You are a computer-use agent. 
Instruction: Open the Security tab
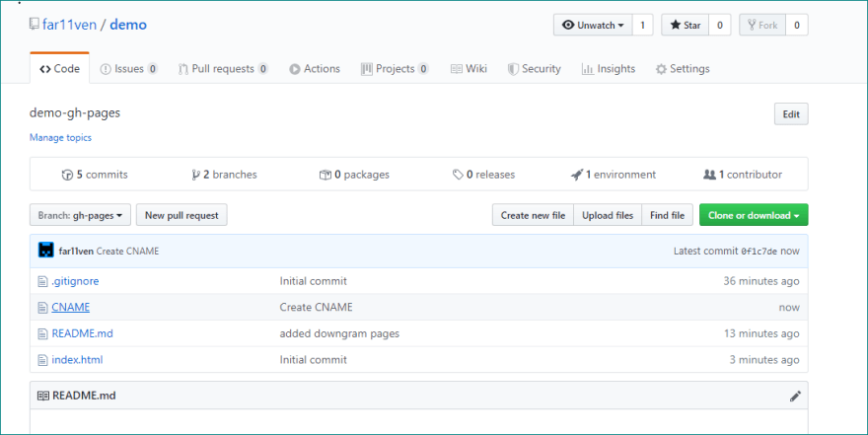tap(535, 69)
